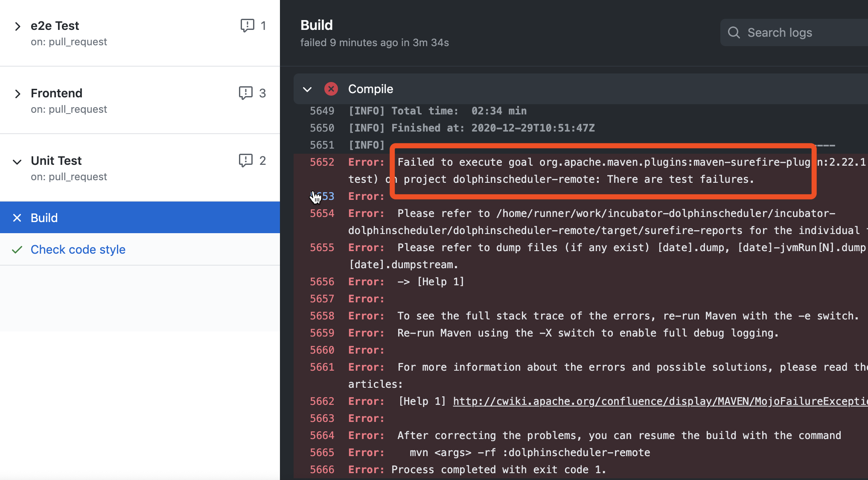This screenshot has height=480, width=868.
Task: Open Unit Test annotations icon
Action: pos(246,161)
